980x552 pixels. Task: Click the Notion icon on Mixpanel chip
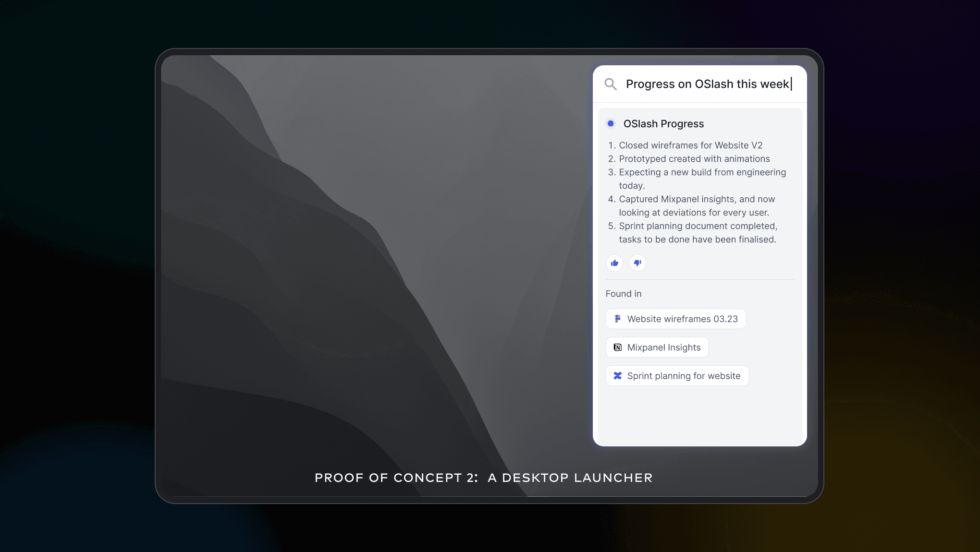[618, 347]
